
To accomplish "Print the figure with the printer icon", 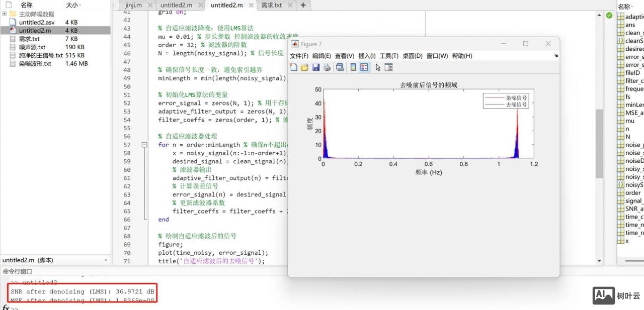I will tap(327, 67).
